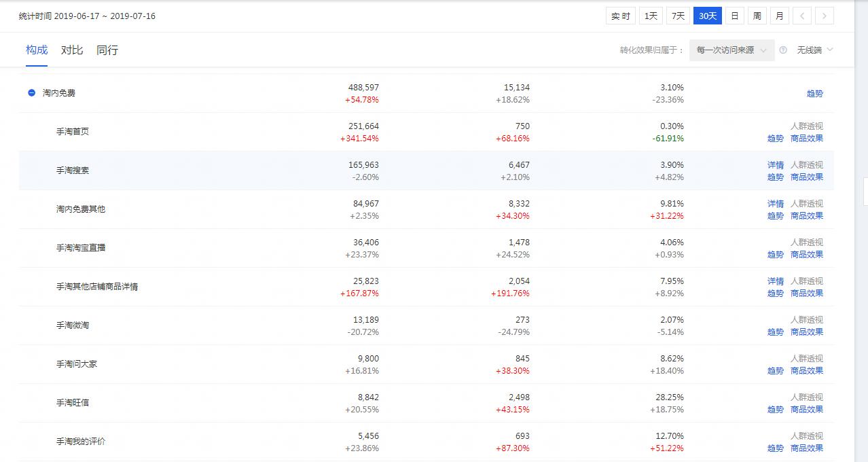Collapse the 淘内免费 group with minus icon

31,93
